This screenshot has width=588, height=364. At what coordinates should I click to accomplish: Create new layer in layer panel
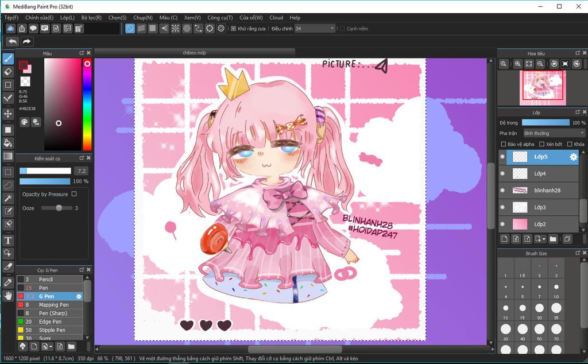(505, 239)
